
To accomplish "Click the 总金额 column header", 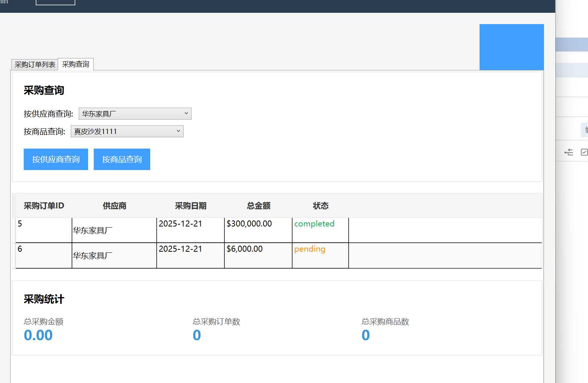I will [x=259, y=206].
